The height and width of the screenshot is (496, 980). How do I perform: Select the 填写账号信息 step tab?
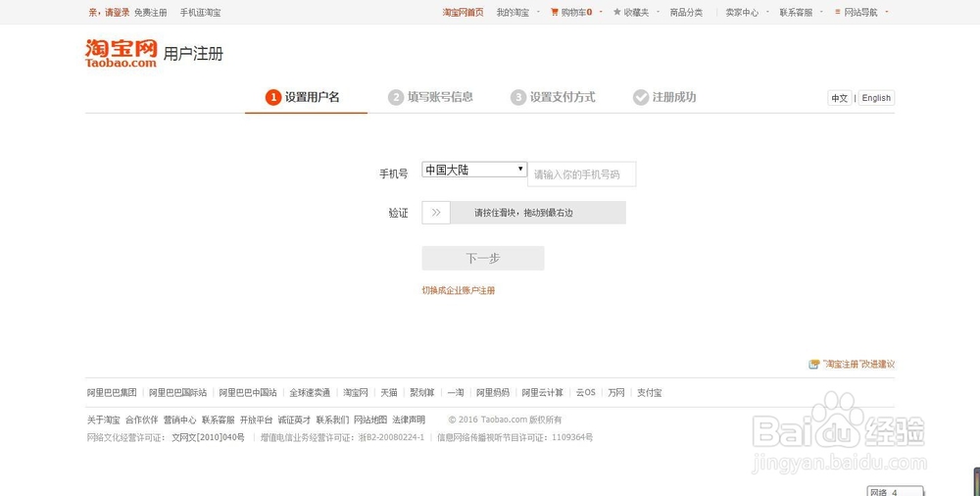click(430, 98)
